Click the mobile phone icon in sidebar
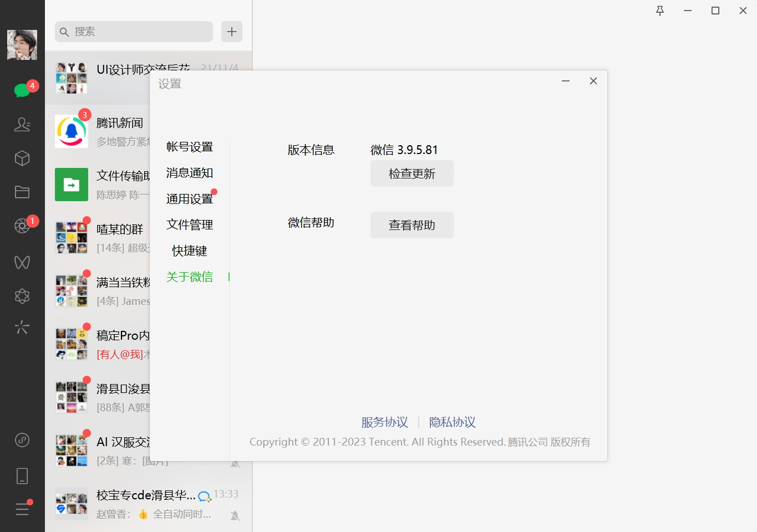This screenshot has height=532, width=757. pos(22,475)
